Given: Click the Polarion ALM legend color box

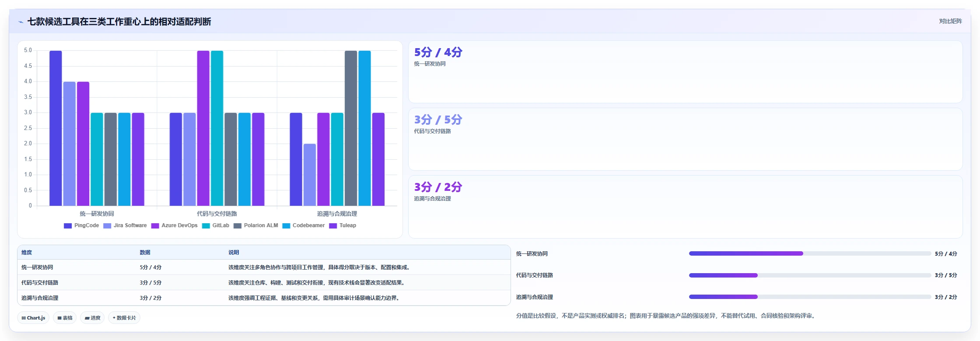Looking at the screenshot, I should pos(238,226).
